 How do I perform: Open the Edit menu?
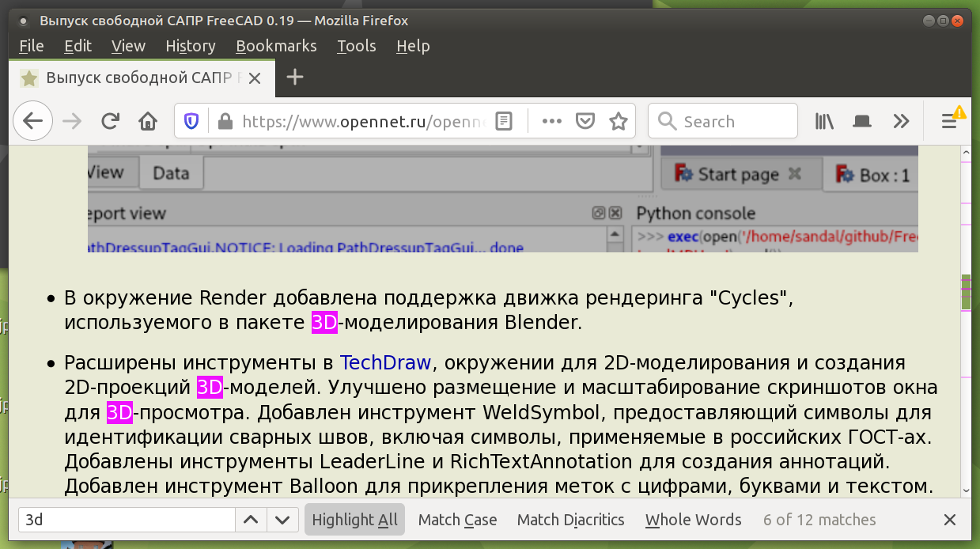[x=78, y=46]
